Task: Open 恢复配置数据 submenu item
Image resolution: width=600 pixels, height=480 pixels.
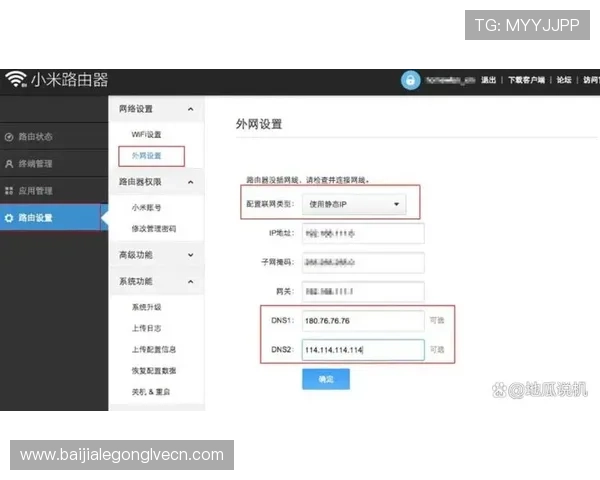Action: click(x=153, y=371)
